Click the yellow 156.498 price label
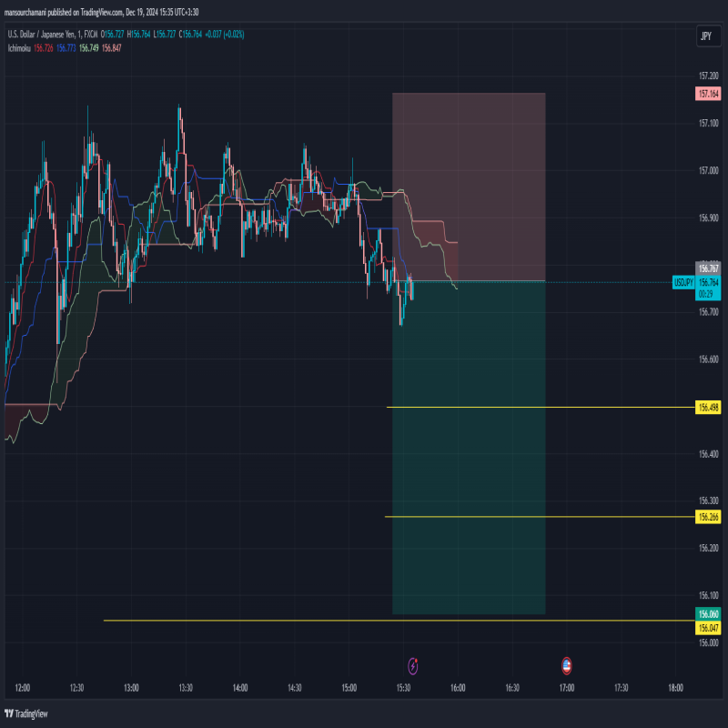The width and height of the screenshot is (728, 728). pos(707,408)
